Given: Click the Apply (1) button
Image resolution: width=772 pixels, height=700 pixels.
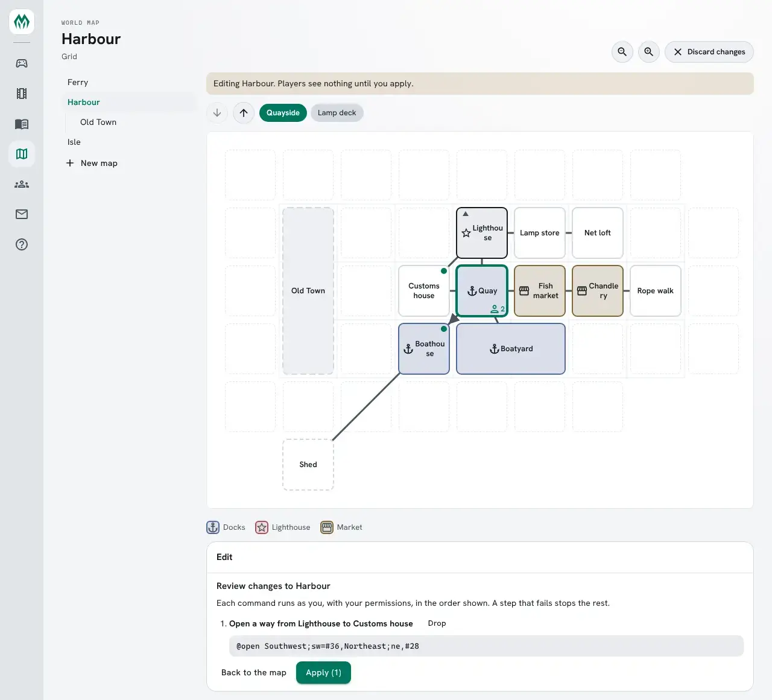Looking at the screenshot, I should coord(323,673).
